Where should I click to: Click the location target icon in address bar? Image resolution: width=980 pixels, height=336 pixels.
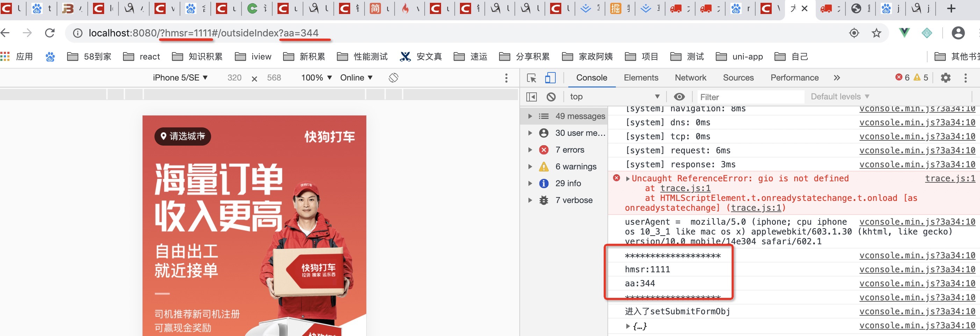(x=854, y=33)
